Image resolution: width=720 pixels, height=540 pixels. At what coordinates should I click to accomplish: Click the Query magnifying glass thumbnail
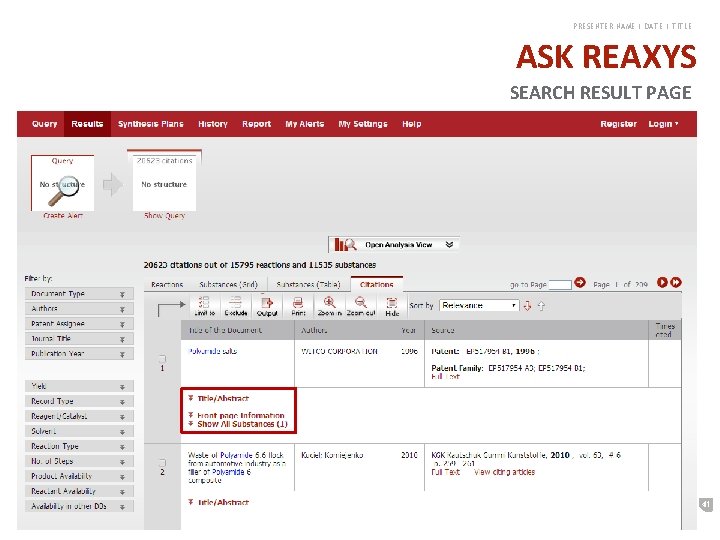[62, 184]
